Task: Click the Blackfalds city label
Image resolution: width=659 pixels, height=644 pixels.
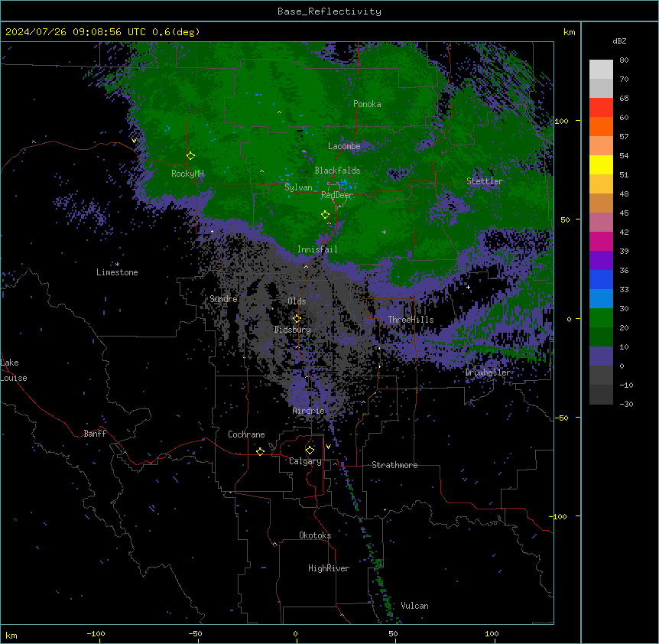Action: coord(337,171)
